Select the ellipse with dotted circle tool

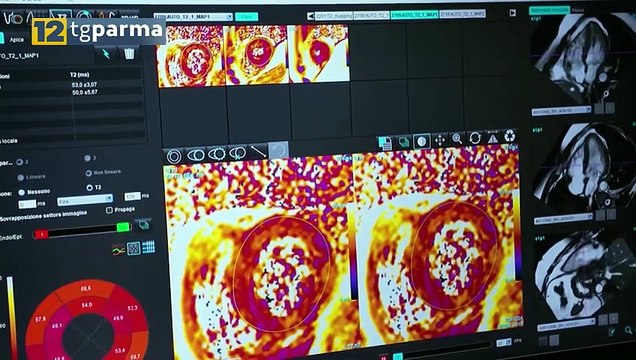217,154
